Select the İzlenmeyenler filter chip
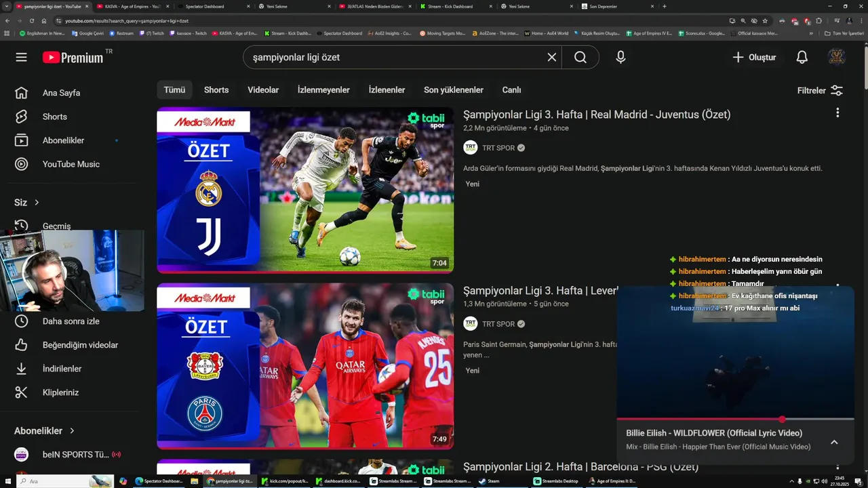 pyautogui.click(x=323, y=90)
